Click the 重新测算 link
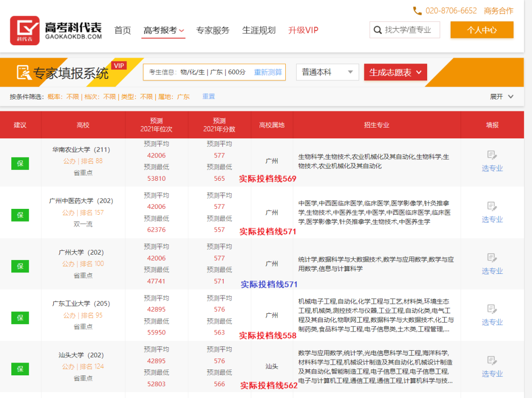The height and width of the screenshot is (398, 532). 268,72
